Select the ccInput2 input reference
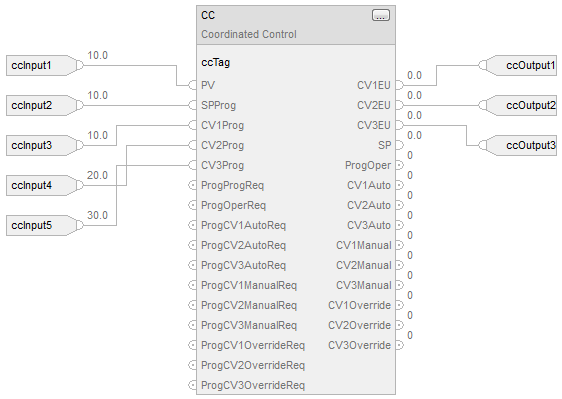This screenshot has height=399, width=562. pyautogui.click(x=44, y=105)
